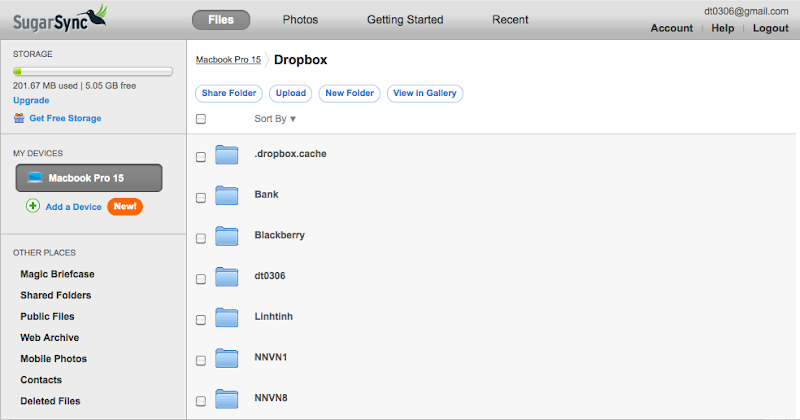This screenshot has height=420, width=800.
Task: Check the select-all checkbox beside Sort By
Action: click(201, 119)
